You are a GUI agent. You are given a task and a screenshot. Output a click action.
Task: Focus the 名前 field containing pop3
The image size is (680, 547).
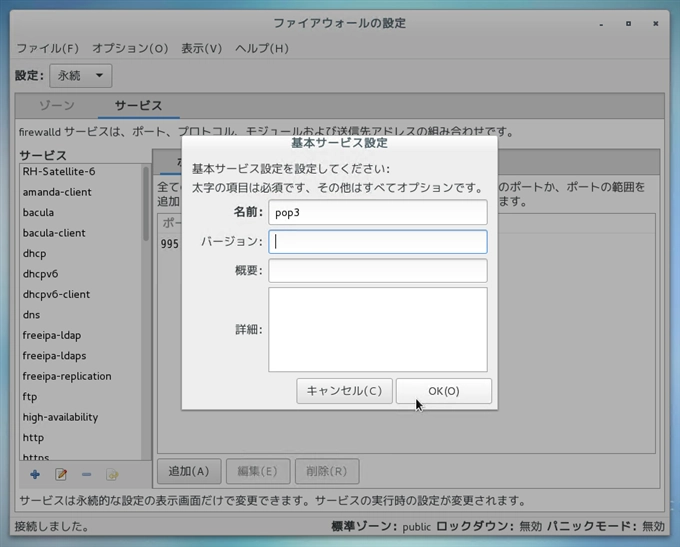[378, 212]
